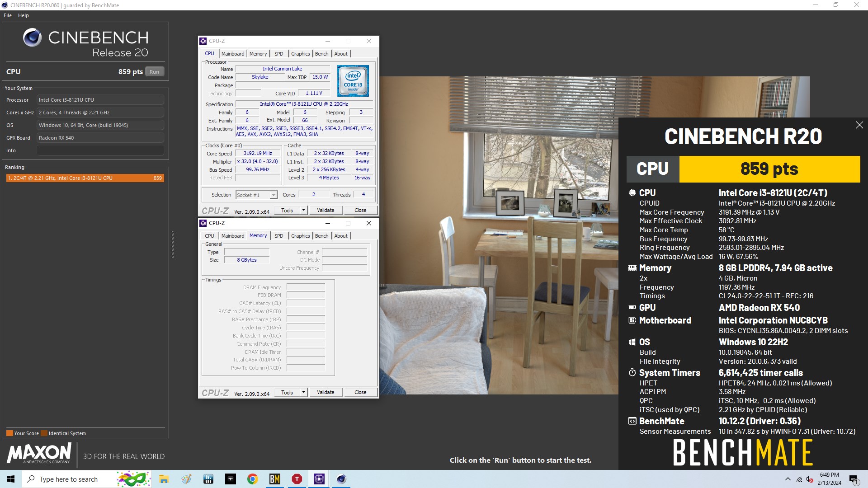
Task: Click Tools button in lower CPU-Z window
Action: tap(287, 393)
